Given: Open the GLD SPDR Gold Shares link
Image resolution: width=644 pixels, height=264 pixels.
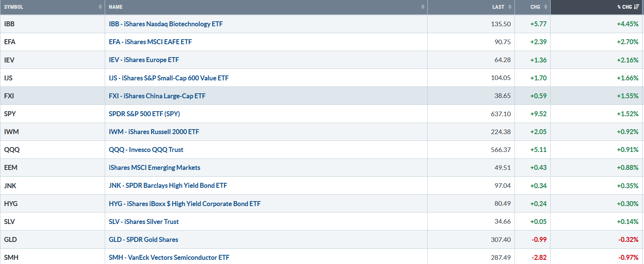Looking at the screenshot, I should coord(143,240).
